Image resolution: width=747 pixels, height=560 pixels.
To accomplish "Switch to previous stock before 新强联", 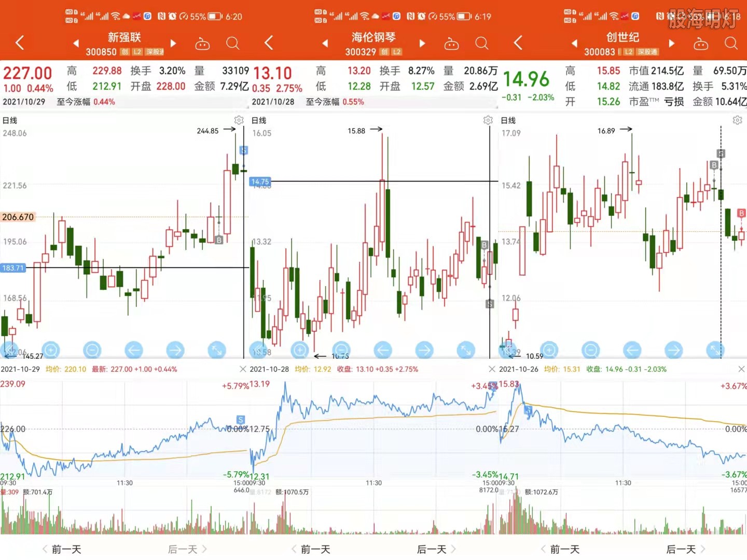I will tap(76, 44).
